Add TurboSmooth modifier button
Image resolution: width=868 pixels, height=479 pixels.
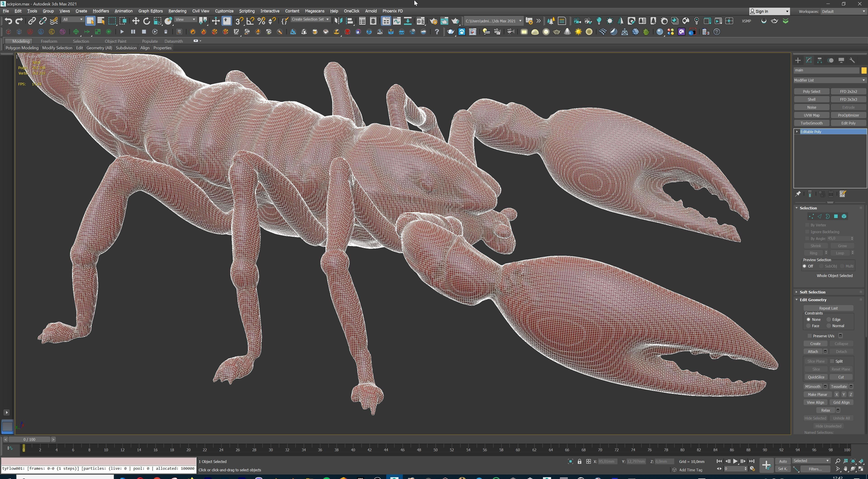tap(811, 123)
